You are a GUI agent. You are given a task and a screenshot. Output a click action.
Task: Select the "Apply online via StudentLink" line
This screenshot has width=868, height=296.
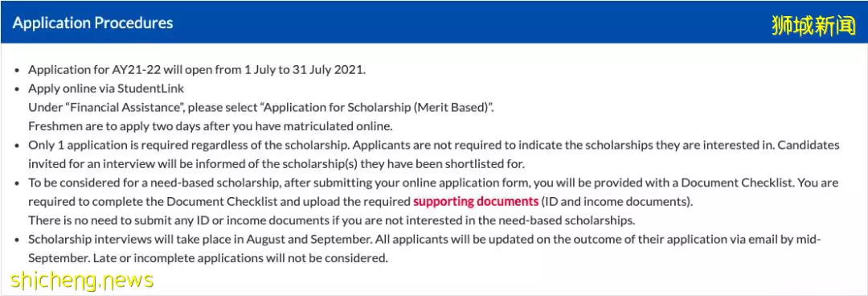[x=106, y=88]
